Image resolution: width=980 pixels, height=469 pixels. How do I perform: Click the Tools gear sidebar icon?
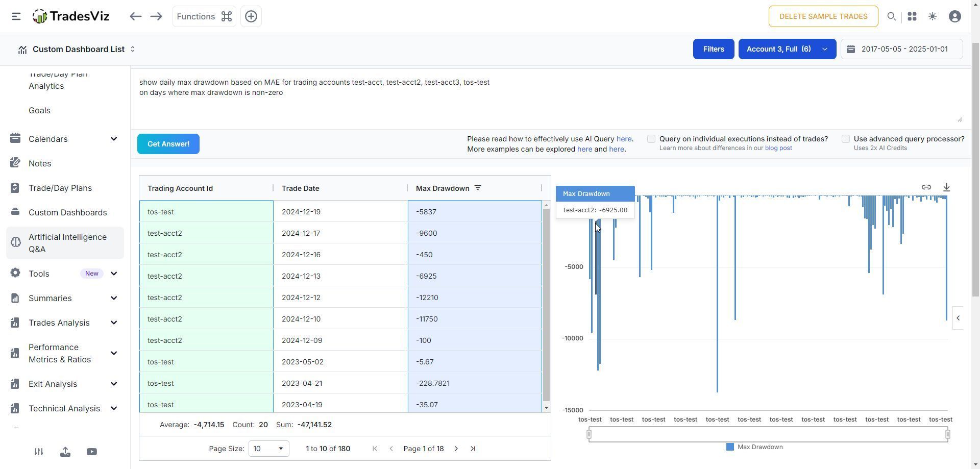pos(15,273)
